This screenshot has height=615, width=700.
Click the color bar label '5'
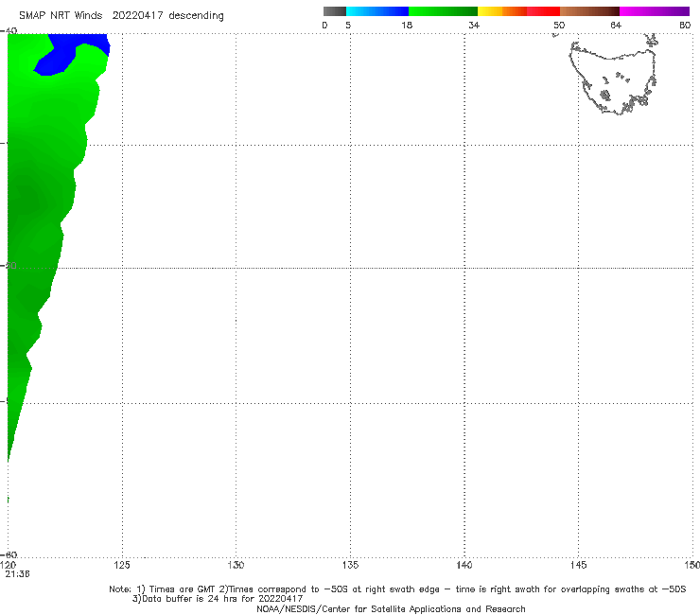(348, 25)
